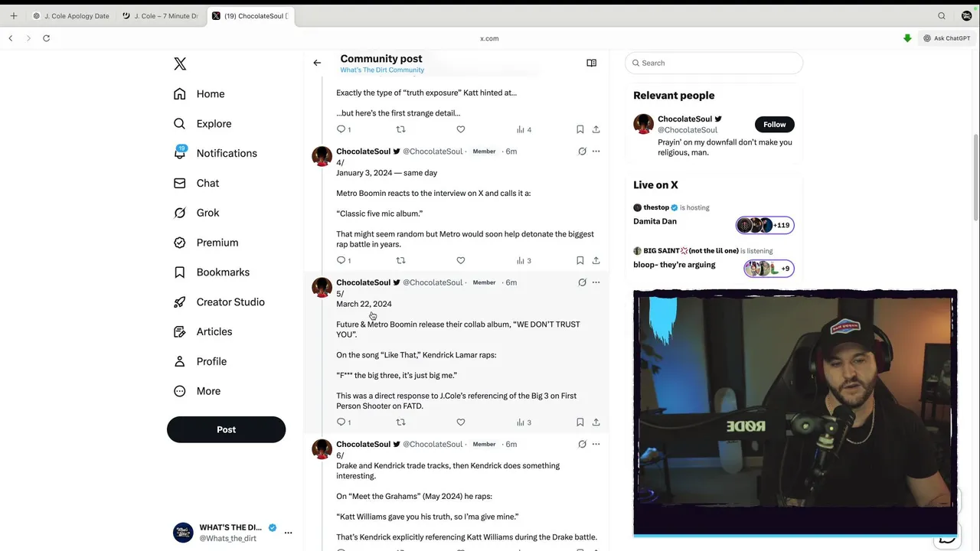Open views count on the 4 views post
980x551 pixels.
click(x=524, y=130)
